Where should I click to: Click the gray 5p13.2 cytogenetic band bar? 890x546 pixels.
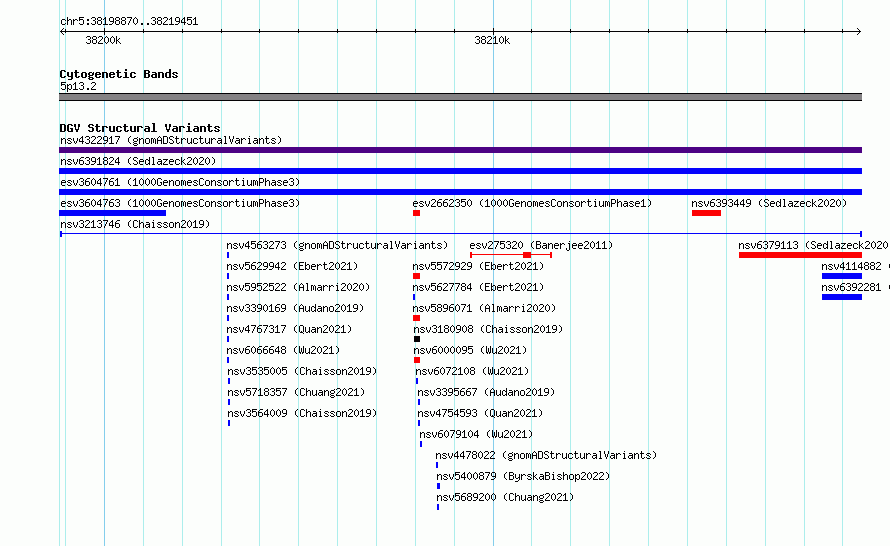460,97
